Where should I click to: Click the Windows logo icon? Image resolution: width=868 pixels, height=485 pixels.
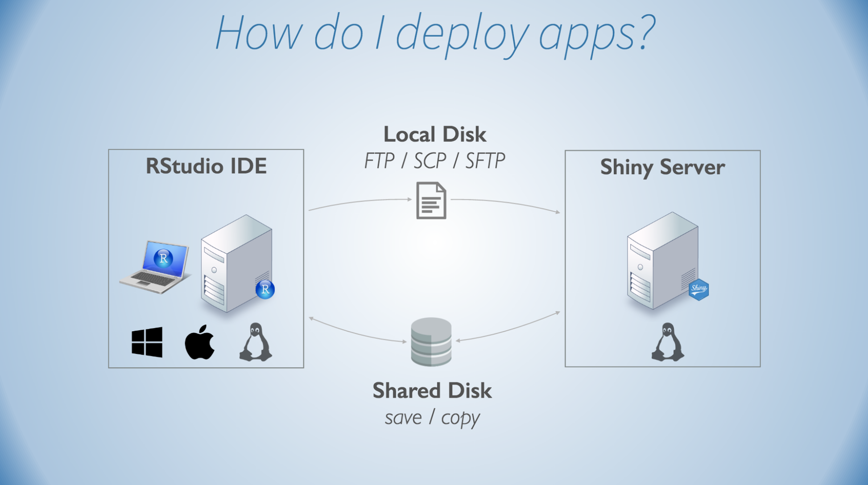(x=147, y=342)
